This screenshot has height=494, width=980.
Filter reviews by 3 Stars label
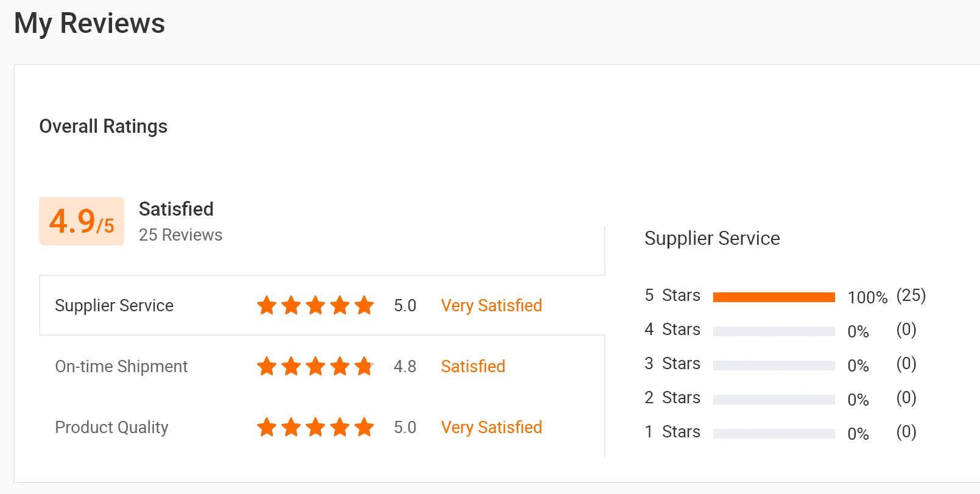point(672,364)
